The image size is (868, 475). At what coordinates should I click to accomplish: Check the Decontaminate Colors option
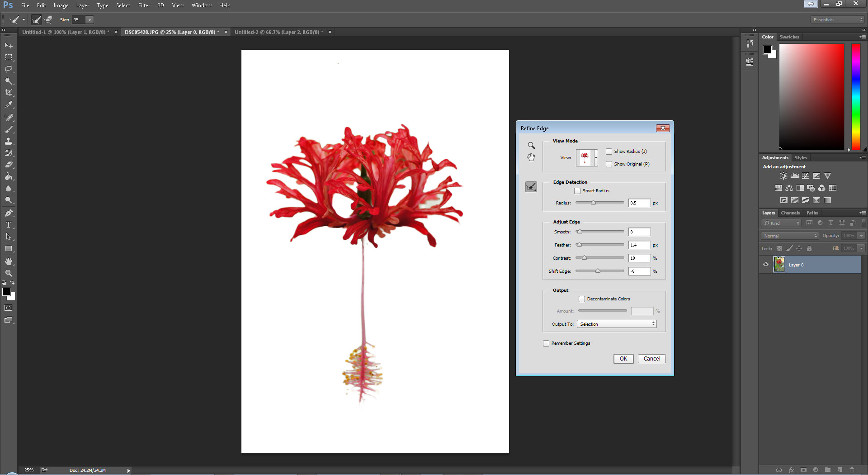582,299
